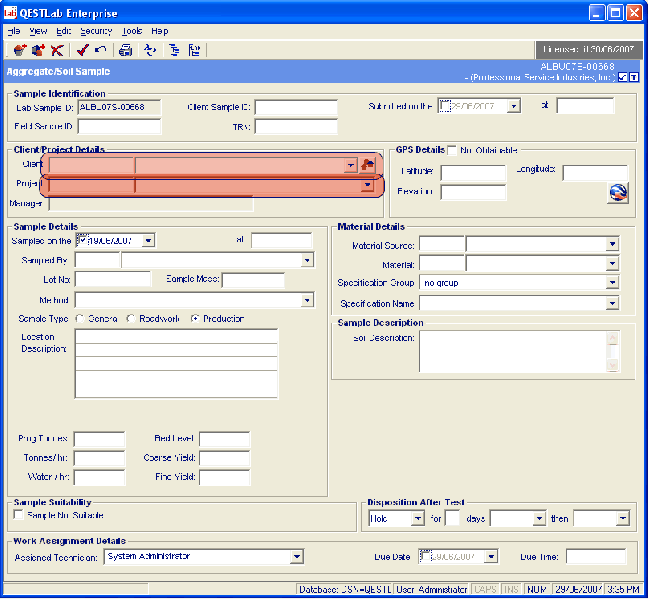Open the Specification Name dropdown
This screenshot has height=599, width=648.
click(612, 303)
